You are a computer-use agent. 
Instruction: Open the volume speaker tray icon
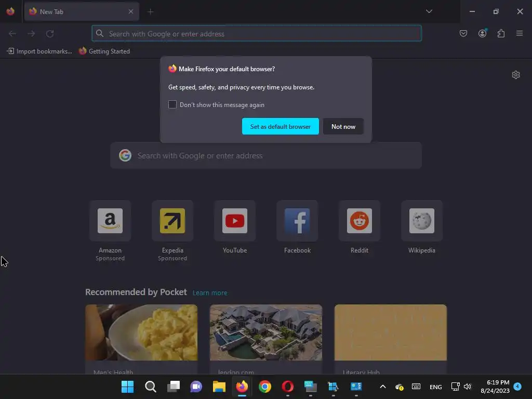(x=468, y=387)
